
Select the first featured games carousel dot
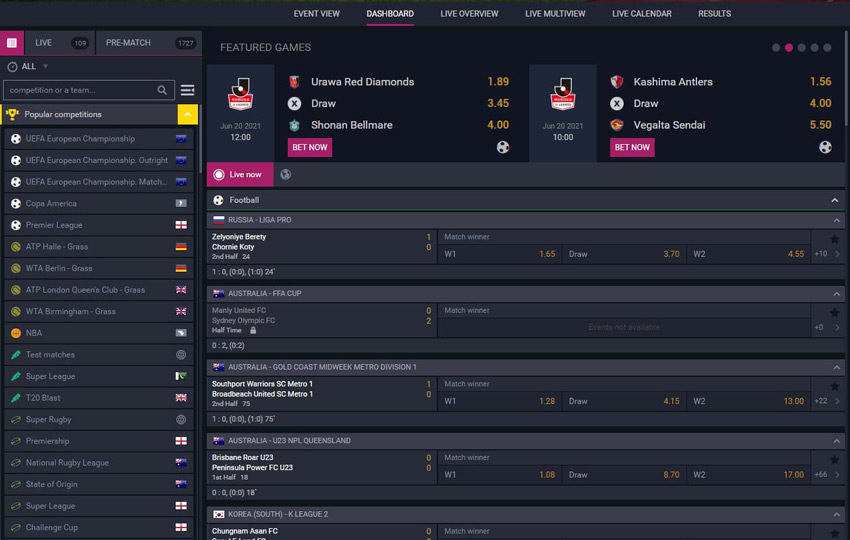click(x=776, y=48)
